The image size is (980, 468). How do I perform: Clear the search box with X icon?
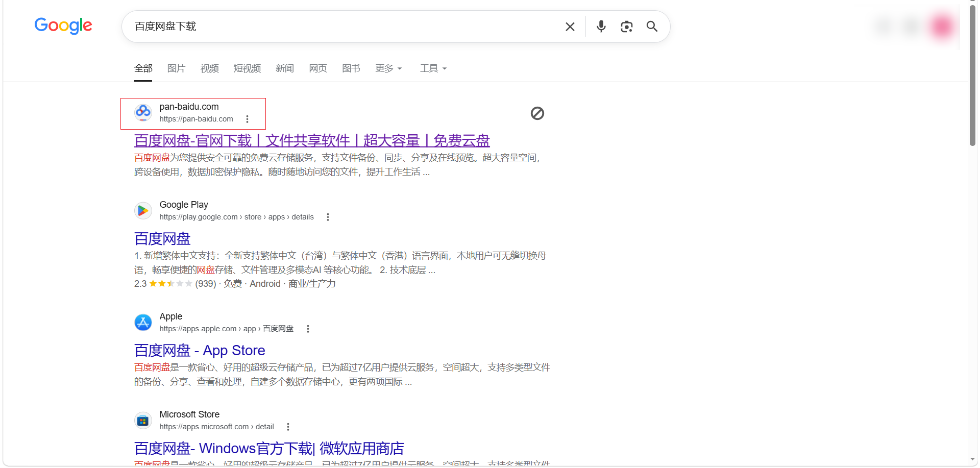(570, 27)
